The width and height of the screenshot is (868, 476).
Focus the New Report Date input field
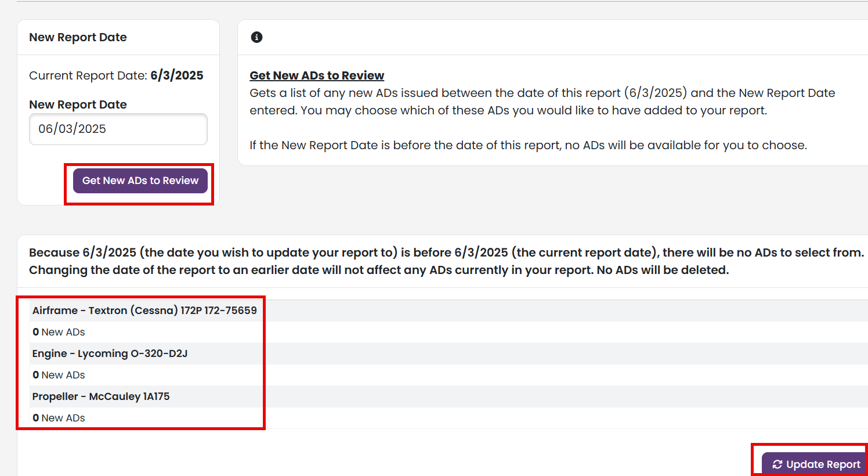click(118, 129)
